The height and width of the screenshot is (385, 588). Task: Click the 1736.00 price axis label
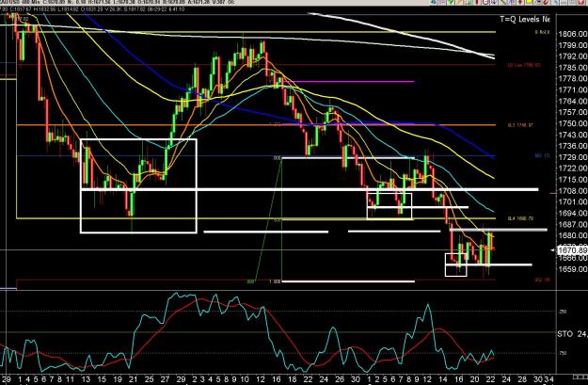573,146
